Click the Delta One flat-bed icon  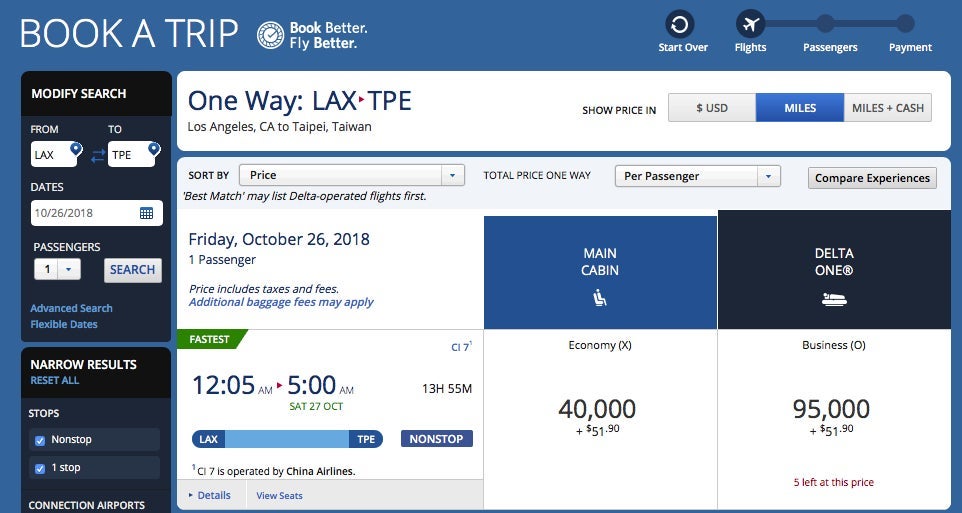coord(833,297)
